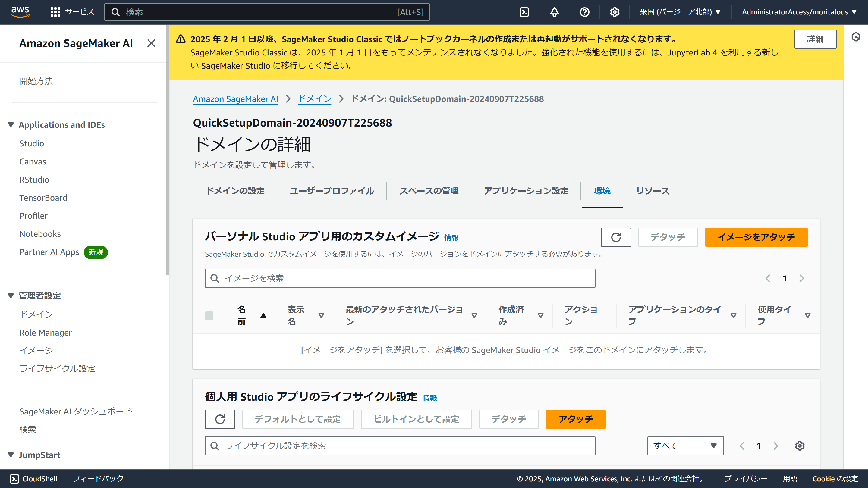This screenshot has width=868, height=488.
Task: Select all rows in the images table
Action: (209, 316)
